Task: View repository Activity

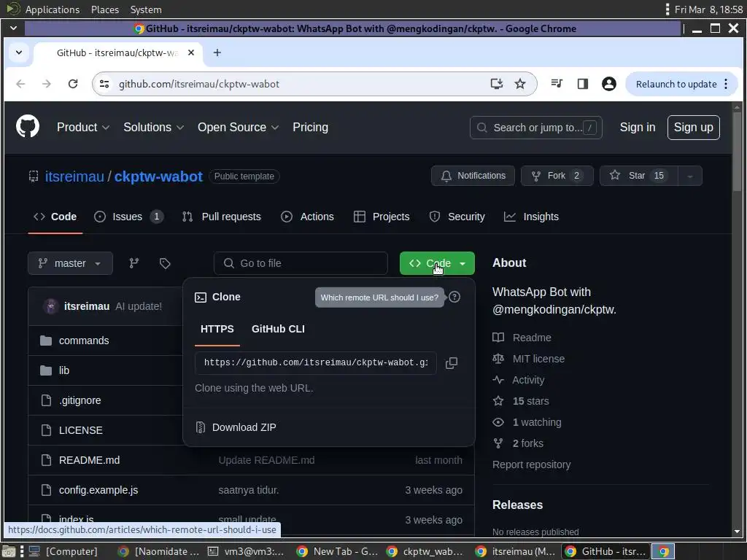Action: click(519, 380)
